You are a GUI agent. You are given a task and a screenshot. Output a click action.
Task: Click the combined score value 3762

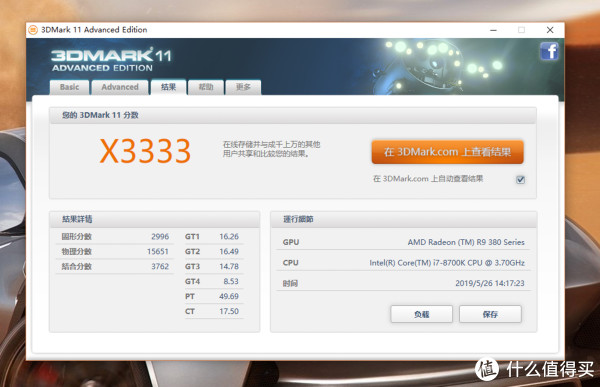click(x=160, y=266)
